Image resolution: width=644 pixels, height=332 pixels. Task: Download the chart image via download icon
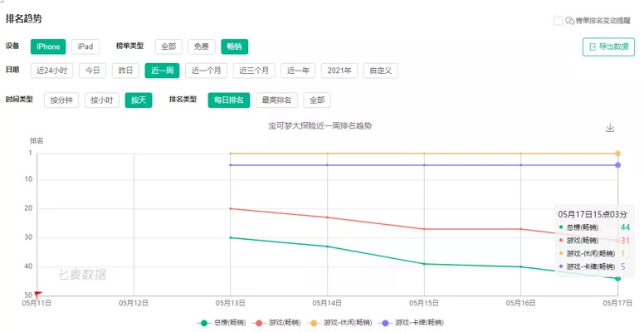tap(610, 129)
